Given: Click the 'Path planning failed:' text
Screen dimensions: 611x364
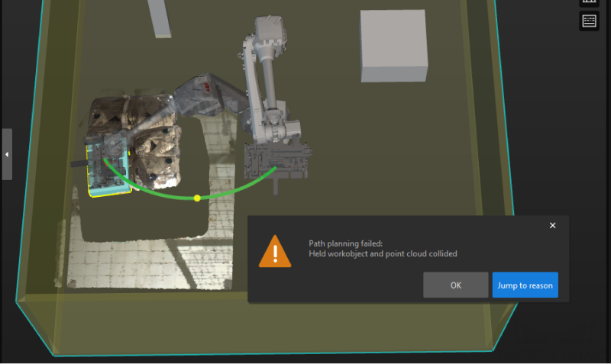Looking at the screenshot, I should click(346, 243).
